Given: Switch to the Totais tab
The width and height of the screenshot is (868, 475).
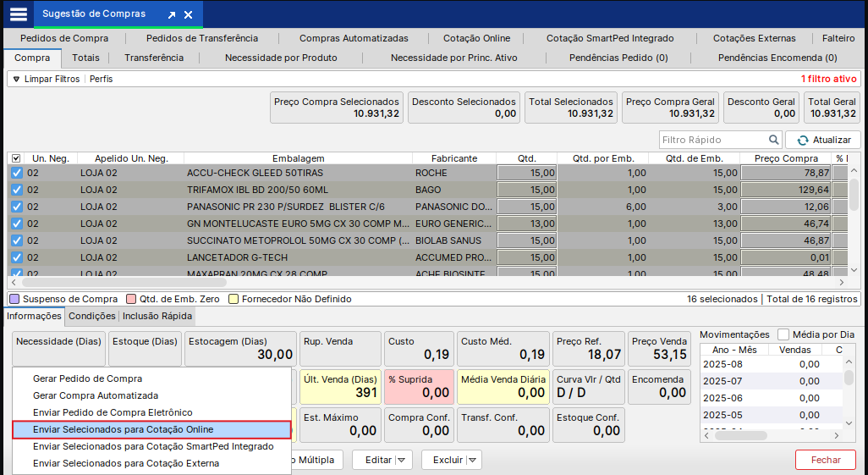Looking at the screenshot, I should pos(85,58).
